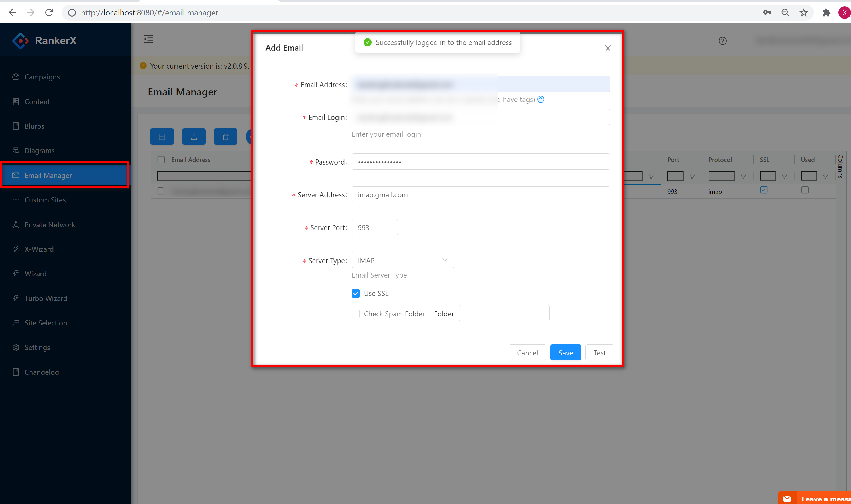Click the trash delete icon button

pyautogui.click(x=226, y=137)
